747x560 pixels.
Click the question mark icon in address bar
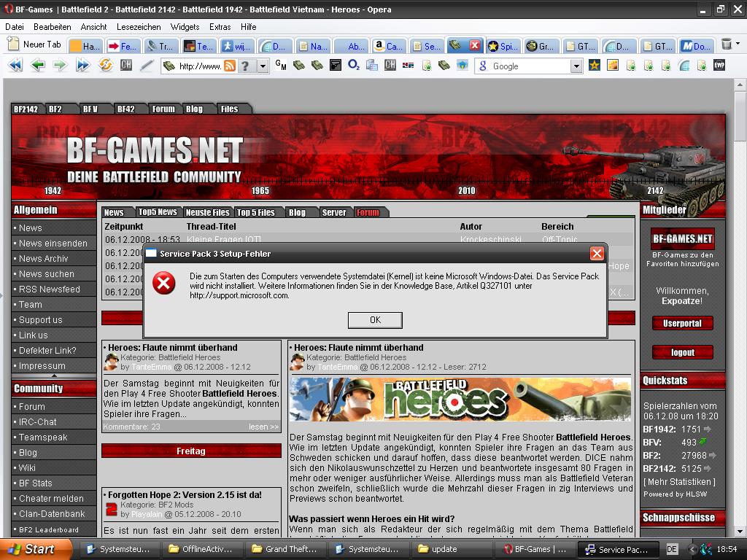[245, 66]
